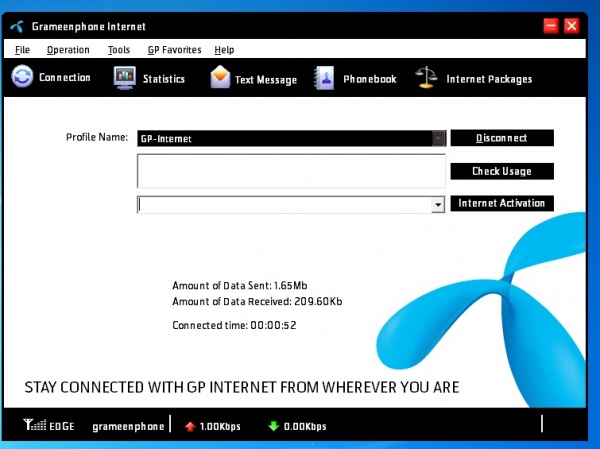Viewport: 600px width, 449px height.
Task: Click the red upload speed arrow
Action: click(190, 426)
